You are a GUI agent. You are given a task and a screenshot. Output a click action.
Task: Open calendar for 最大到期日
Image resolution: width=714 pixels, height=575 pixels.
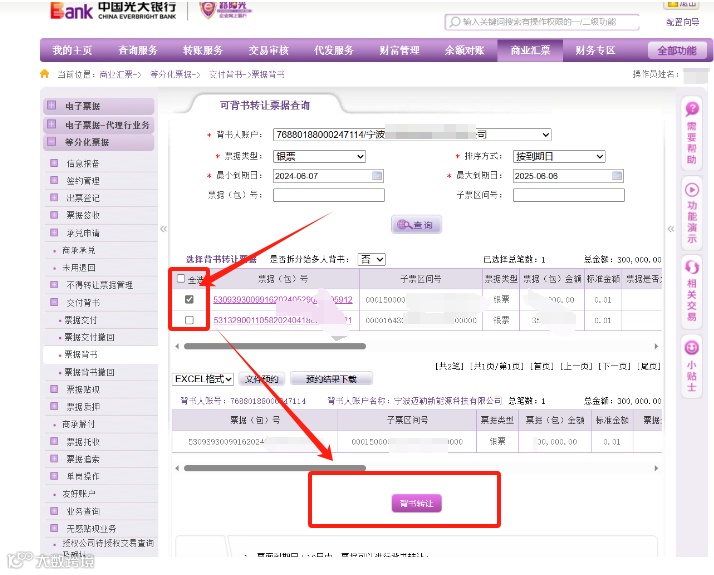[x=617, y=176]
